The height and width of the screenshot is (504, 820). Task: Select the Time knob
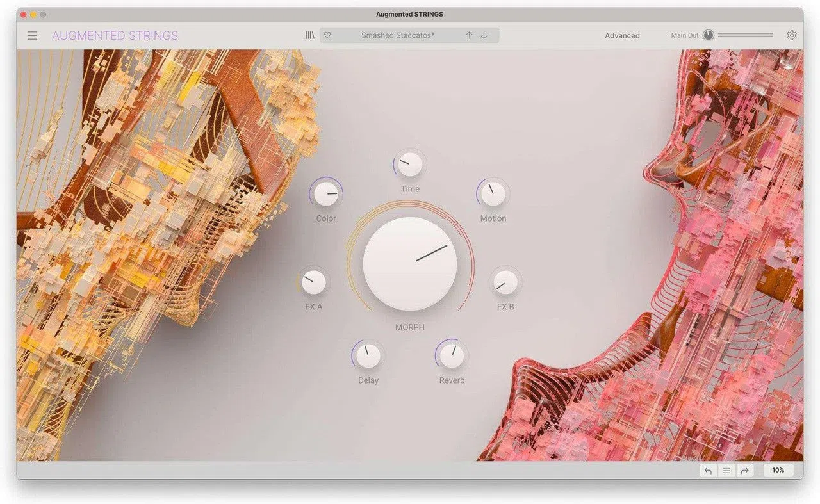410,165
